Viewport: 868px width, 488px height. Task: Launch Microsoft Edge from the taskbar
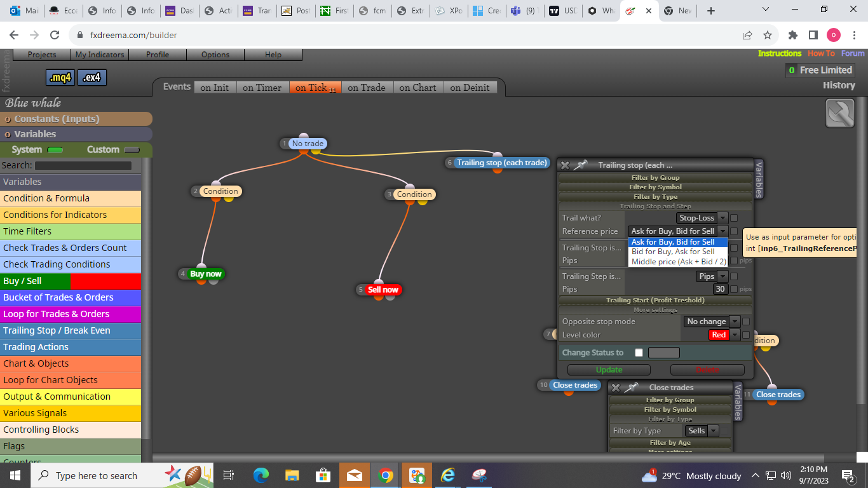[261, 475]
